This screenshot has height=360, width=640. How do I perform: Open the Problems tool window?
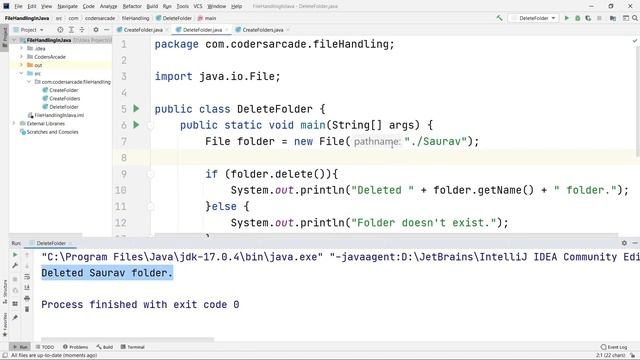pos(76,347)
